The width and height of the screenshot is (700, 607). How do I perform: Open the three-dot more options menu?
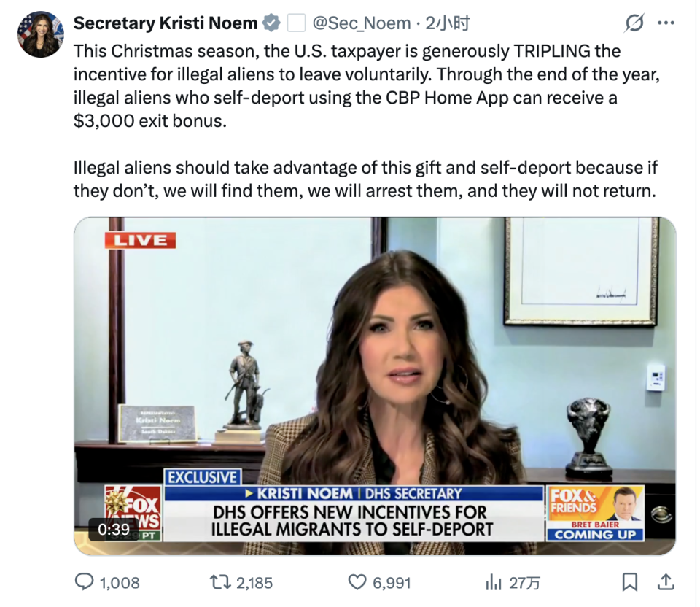pos(666,23)
